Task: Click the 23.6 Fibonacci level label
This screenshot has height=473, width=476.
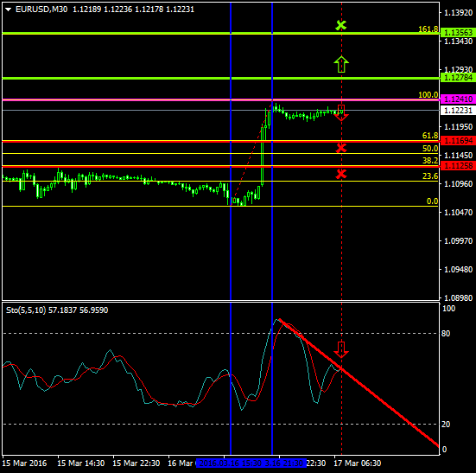Action: [430, 176]
